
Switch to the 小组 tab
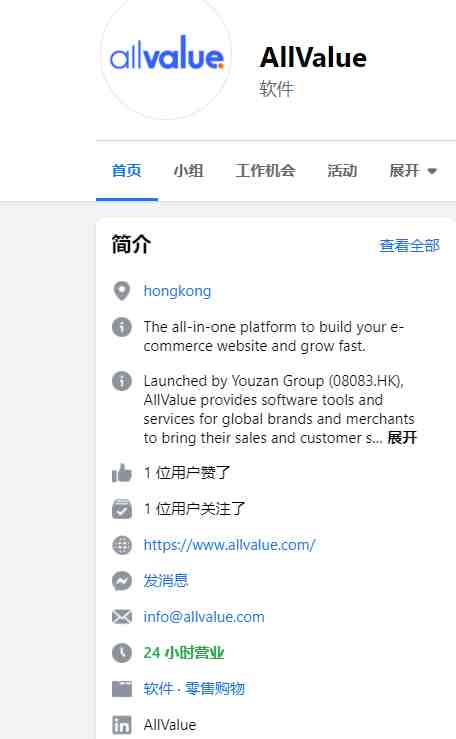click(188, 171)
